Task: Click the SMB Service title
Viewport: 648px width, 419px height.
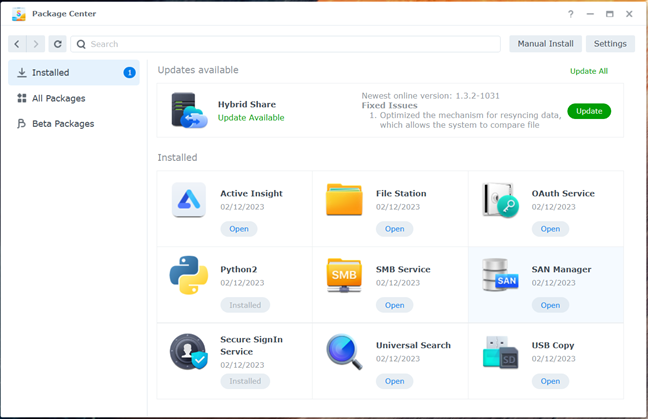Action: (403, 269)
